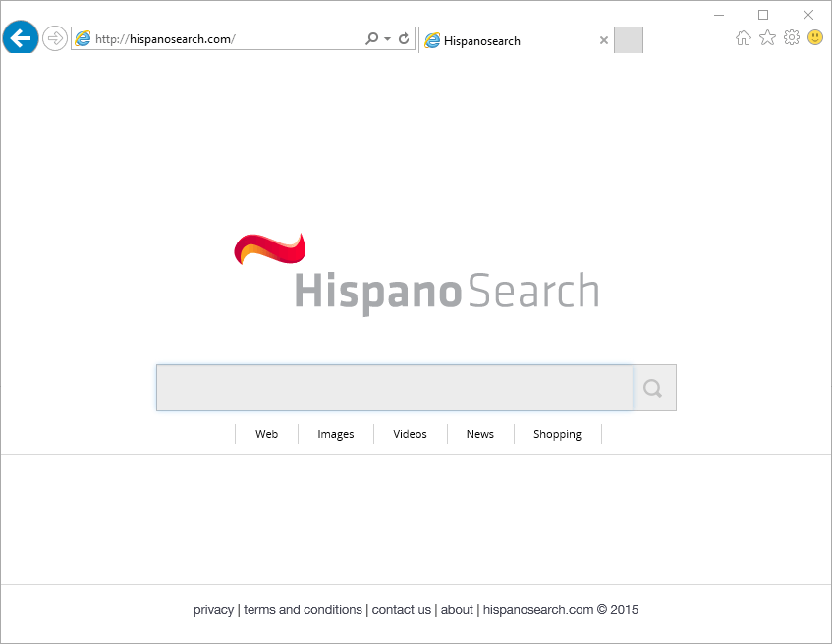Select the Shopping search category

[558, 434]
